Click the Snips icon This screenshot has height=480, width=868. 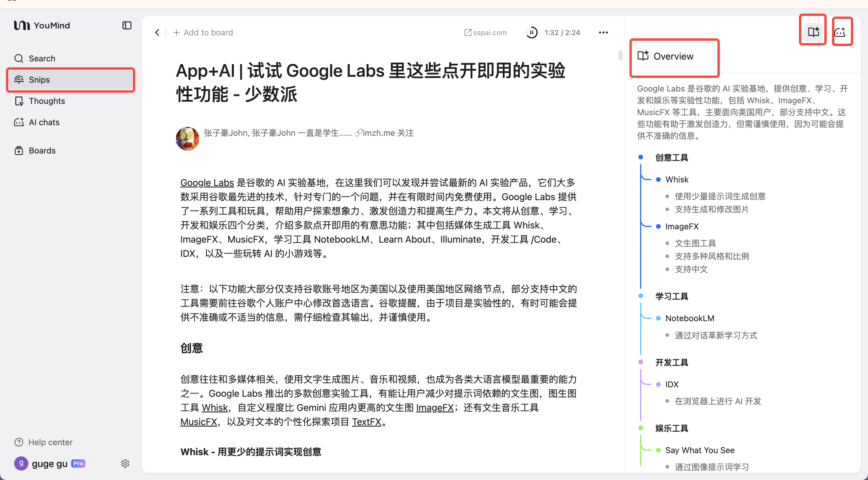19,79
